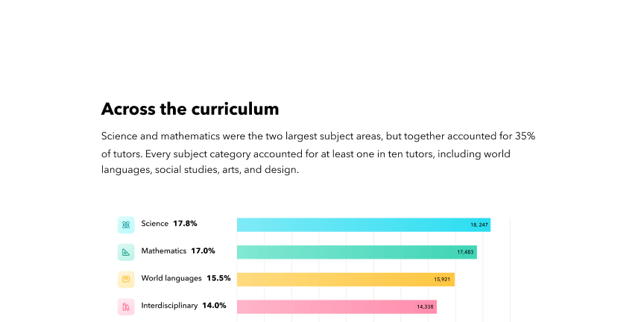The height and width of the screenshot is (322, 644).
Task: Click the green Mathematics bar
Action: click(x=357, y=252)
